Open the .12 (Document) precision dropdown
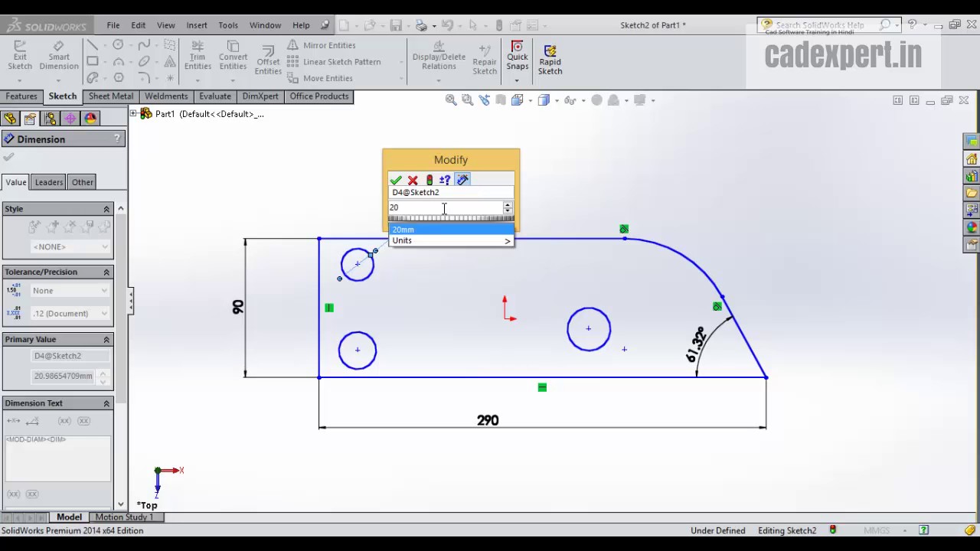 point(70,314)
